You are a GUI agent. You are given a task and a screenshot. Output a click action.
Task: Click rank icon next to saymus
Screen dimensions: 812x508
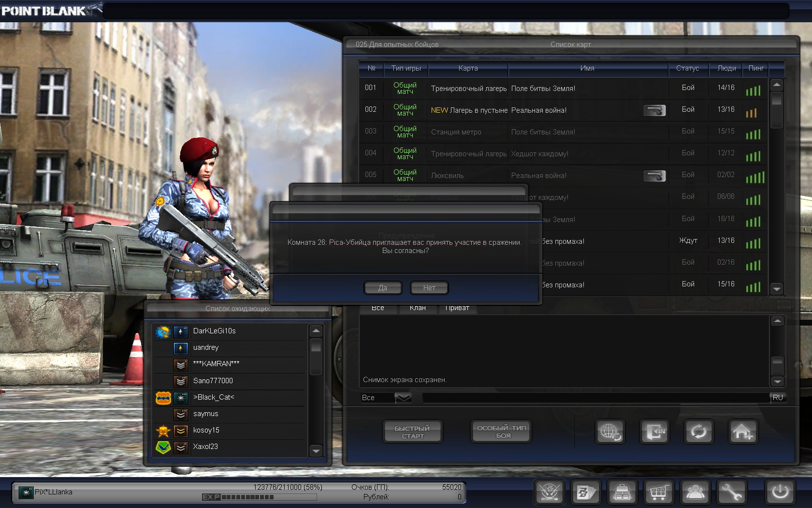[x=181, y=414]
